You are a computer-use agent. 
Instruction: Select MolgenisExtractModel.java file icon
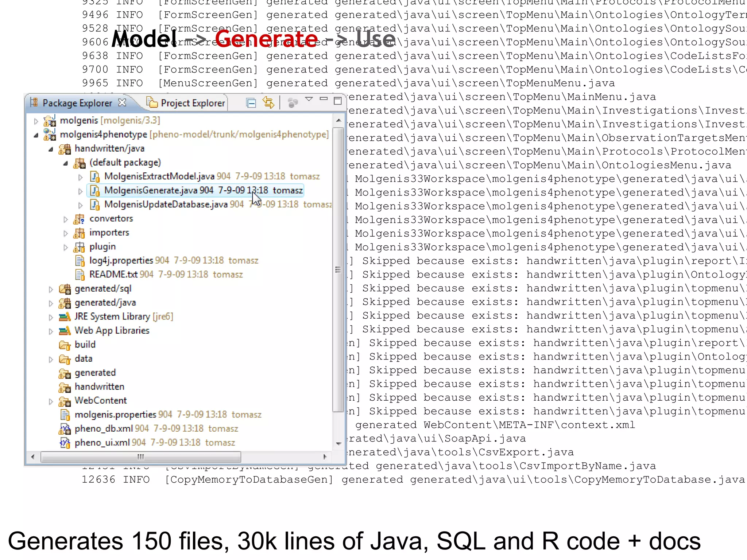click(x=95, y=177)
